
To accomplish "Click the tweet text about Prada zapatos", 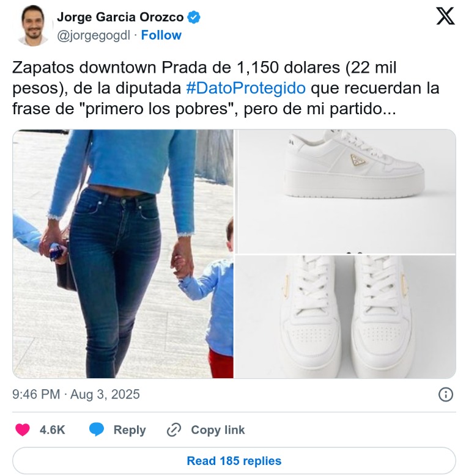I will click(x=226, y=88).
